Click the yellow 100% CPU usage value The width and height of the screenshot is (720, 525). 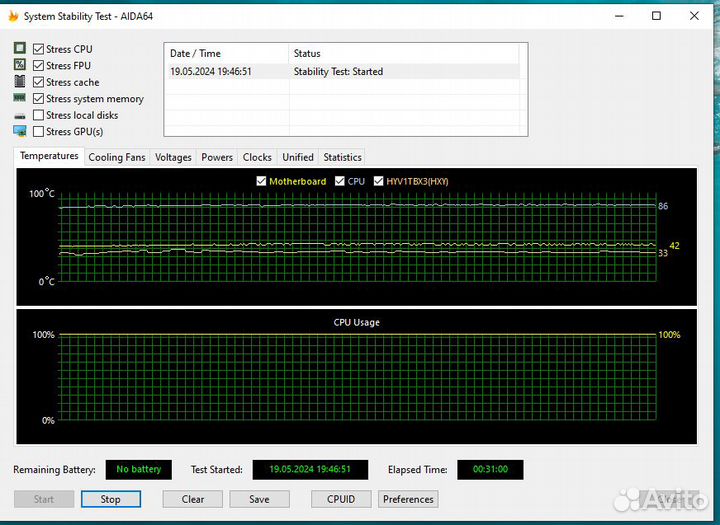[x=669, y=335]
